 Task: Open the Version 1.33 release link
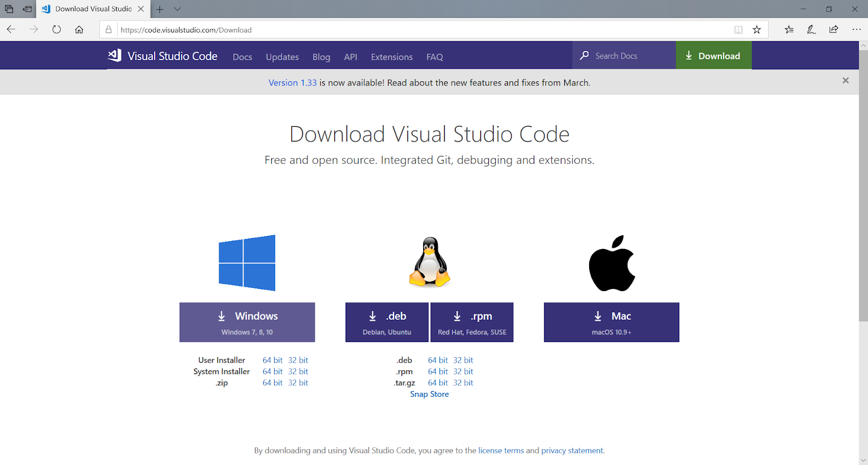[292, 82]
